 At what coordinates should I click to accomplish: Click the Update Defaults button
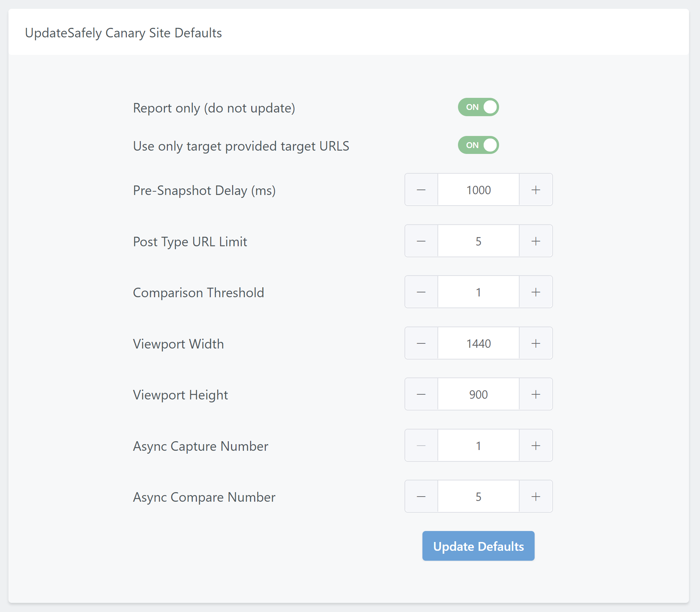(478, 546)
